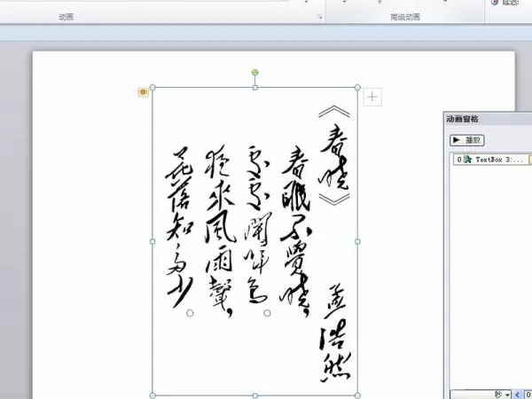Click the 孟浩然 author calligraphy text
Image resolution: width=532 pixels, height=399 pixels.
(335, 334)
